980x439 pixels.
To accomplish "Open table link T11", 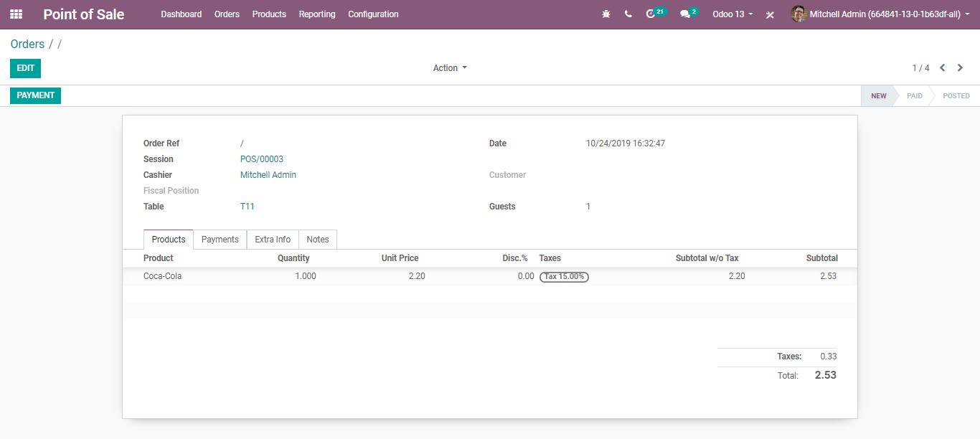I will click(248, 207).
